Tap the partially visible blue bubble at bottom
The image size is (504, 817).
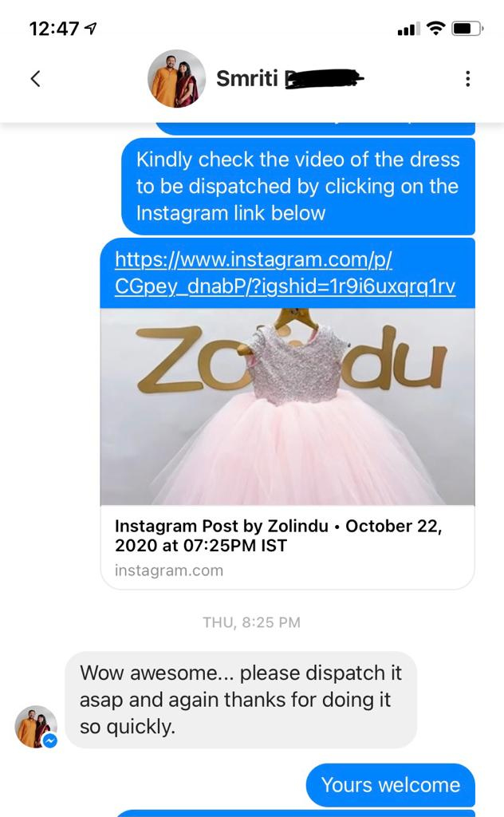(295, 813)
